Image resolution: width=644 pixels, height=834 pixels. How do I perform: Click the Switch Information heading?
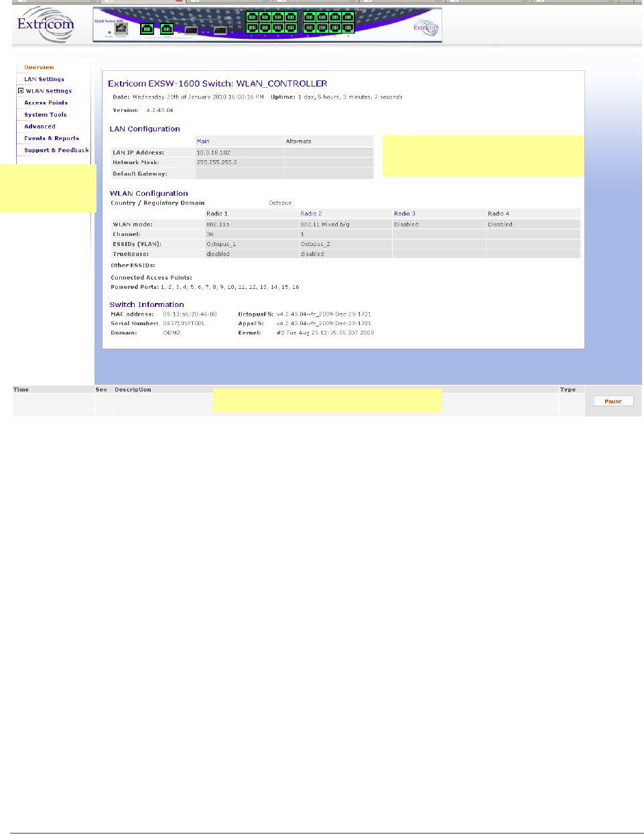pyautogui.click(x=147, y=304)
